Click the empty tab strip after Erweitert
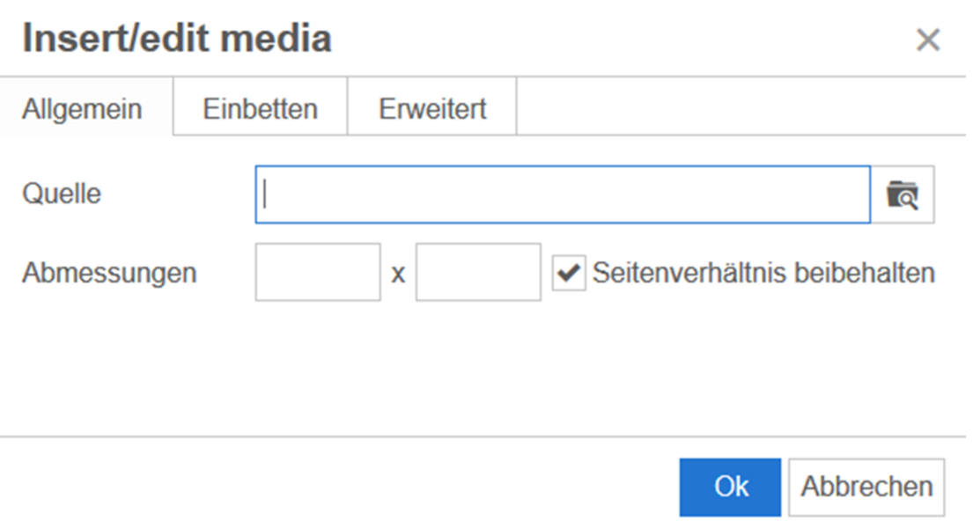 point(741,106)
